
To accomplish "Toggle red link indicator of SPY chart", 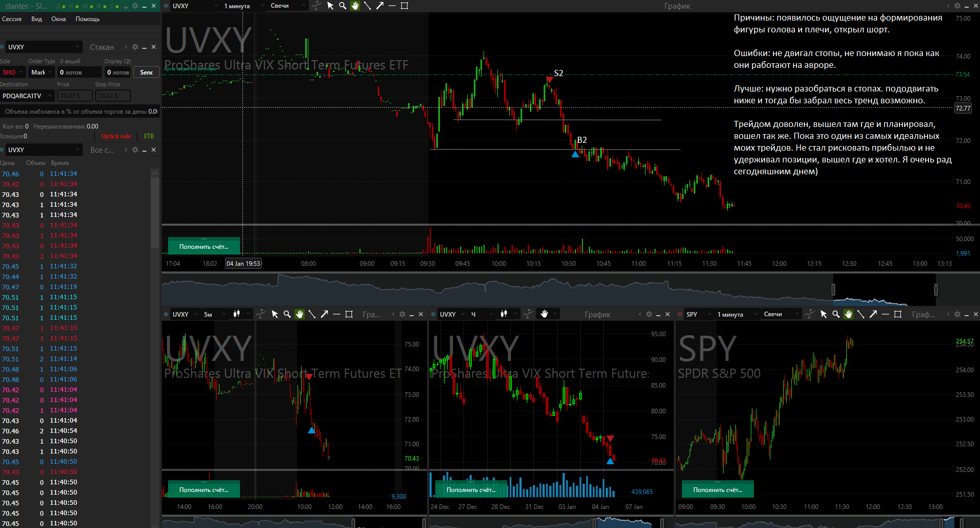I will click(x=680, y=314).
